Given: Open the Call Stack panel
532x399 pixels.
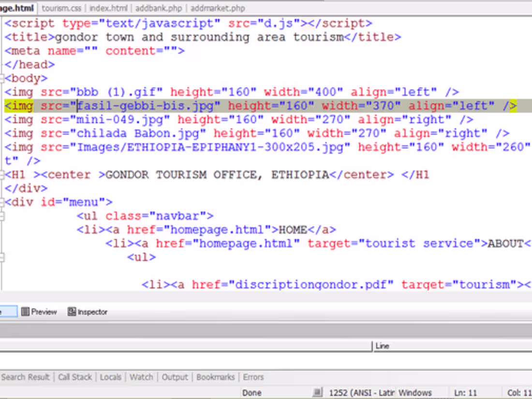Looking at the screenshot, I should (75, 377).
